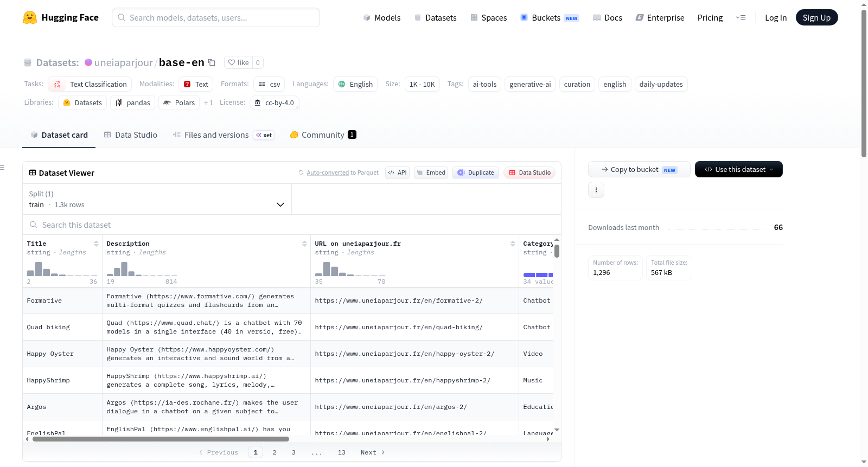Click the Hugging Face logo icon
The width and height of the screenshot is (868, 467).
[30, 17]
